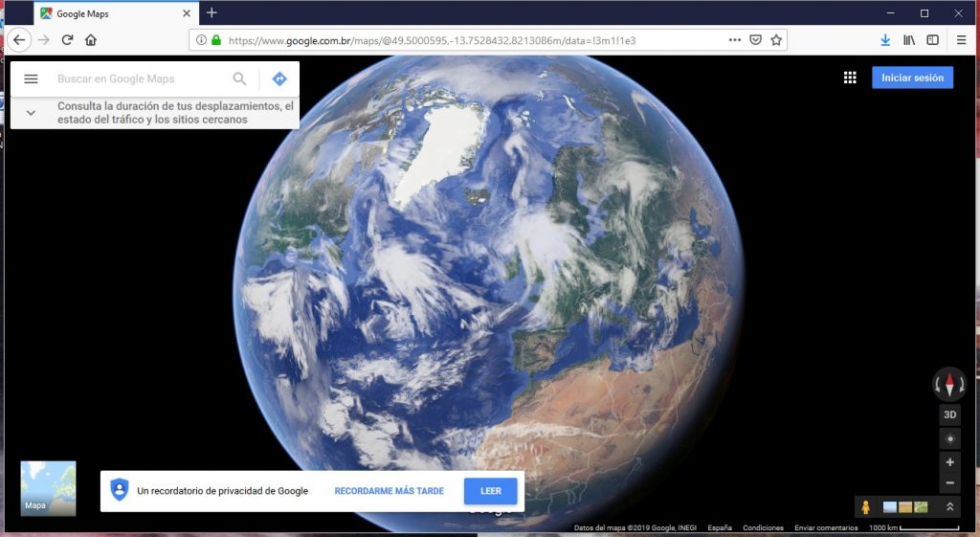Open the Google Maps hamburger menu
Screen dimensions: 980x537
pyautogui.click(x=31, y=78)
